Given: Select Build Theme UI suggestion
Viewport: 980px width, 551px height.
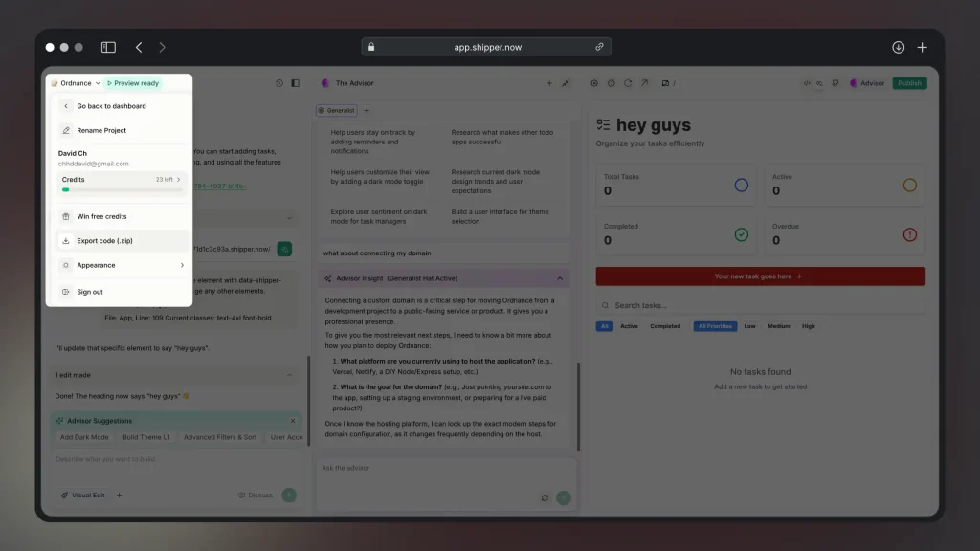Looking at the screenshot, I should coord(146,437).
